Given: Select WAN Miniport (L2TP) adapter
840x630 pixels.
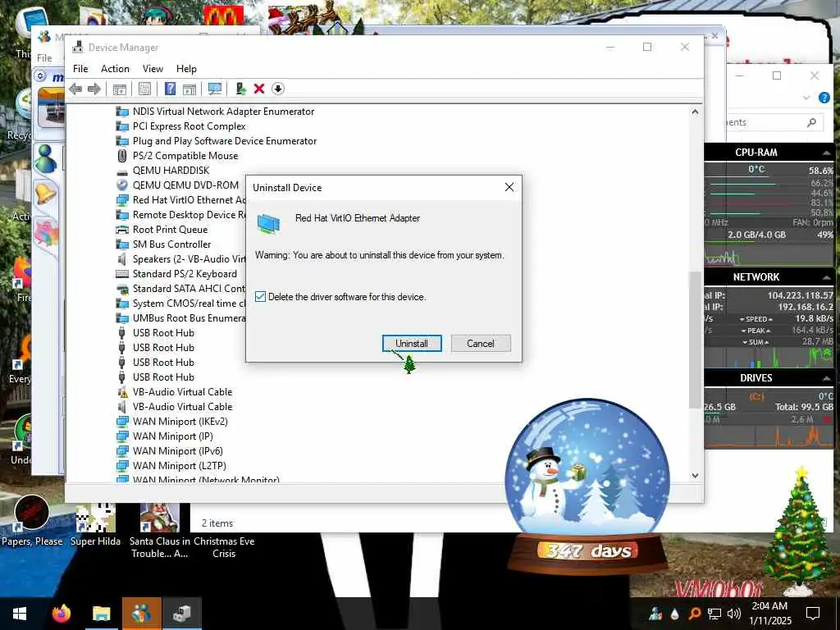Looking at the screenshot, I should tap(180, 466).
